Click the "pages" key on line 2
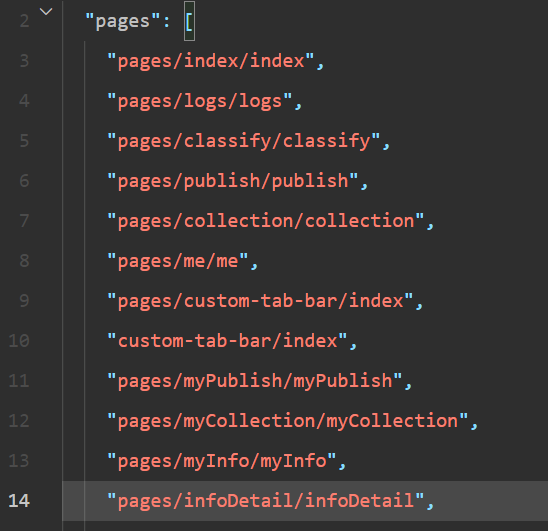Viewport: 548px width, 531px height. point(123,21)
